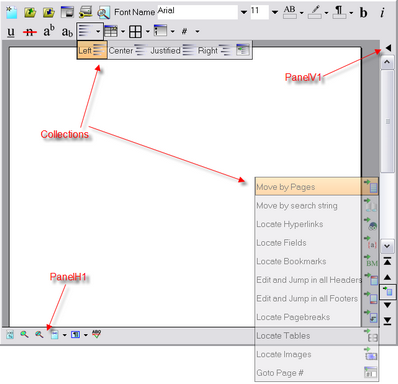Select Center alignment option
Image resolution: width=398 pixels, height=384 pixels.
point(127,50)
